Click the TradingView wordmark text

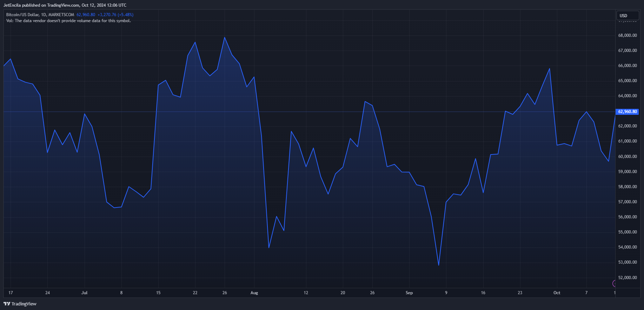24,304
